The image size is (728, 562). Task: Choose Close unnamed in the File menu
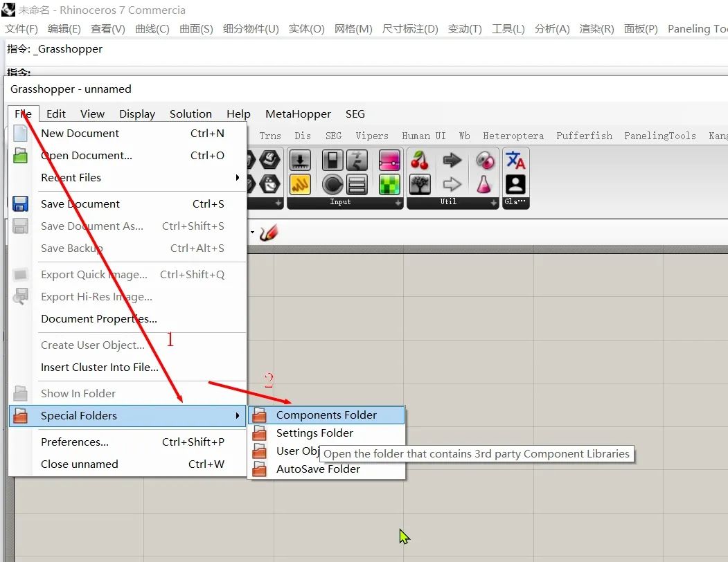tap(127, 464)
